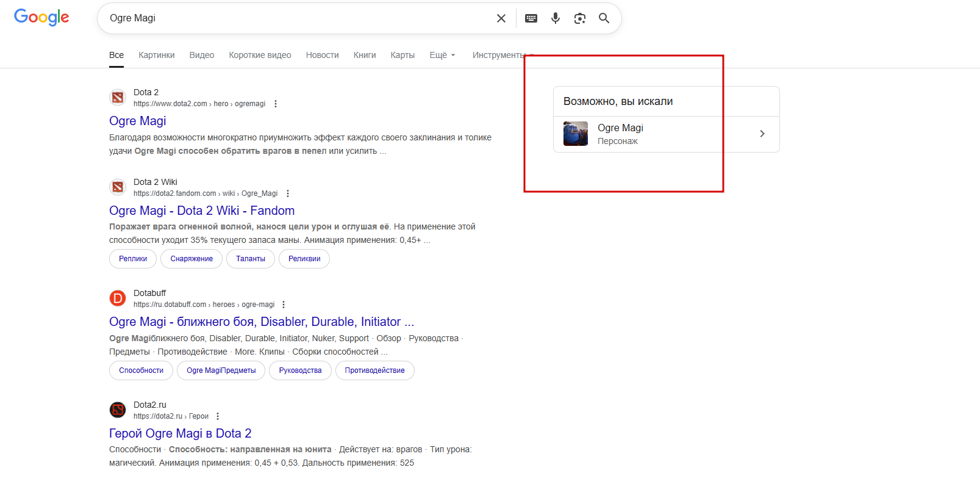
Task: Open Герой Ogre Magi в Dota 2 link
Action: click(x=181, y=433)
